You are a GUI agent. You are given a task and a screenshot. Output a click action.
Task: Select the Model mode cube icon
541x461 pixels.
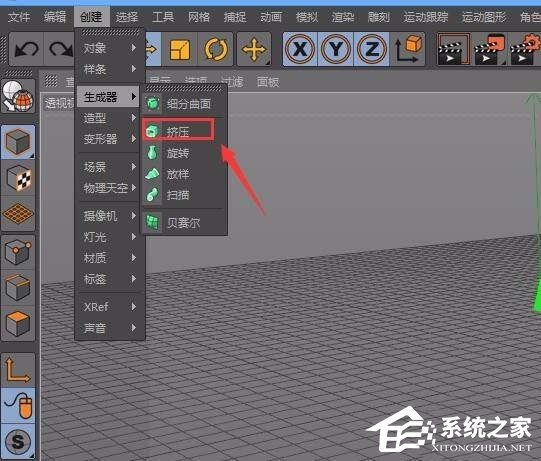(18, 142)
